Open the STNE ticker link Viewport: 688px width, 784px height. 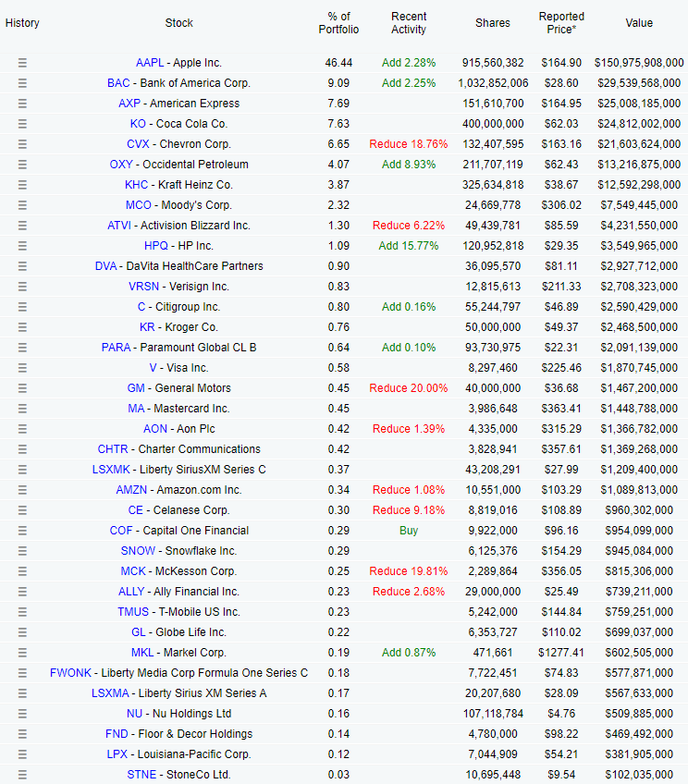coord(141,775)
